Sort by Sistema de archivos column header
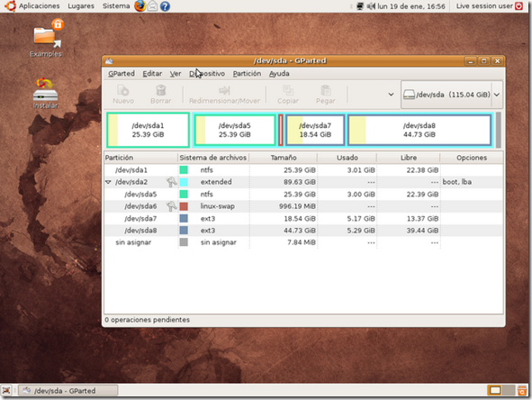532x400 pixels. pos(213,158)
